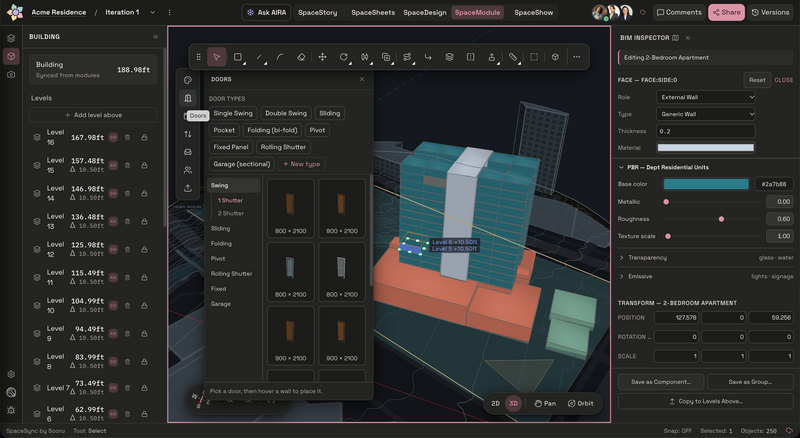
Task: Select the Sliding door category
Action: click(x=220, y=229)
